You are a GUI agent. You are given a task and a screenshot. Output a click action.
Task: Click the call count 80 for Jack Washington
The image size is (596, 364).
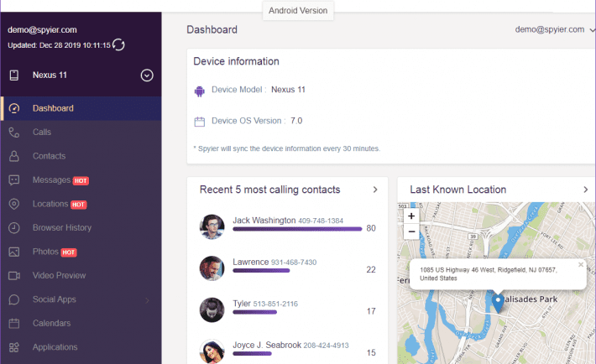point(371,228)
